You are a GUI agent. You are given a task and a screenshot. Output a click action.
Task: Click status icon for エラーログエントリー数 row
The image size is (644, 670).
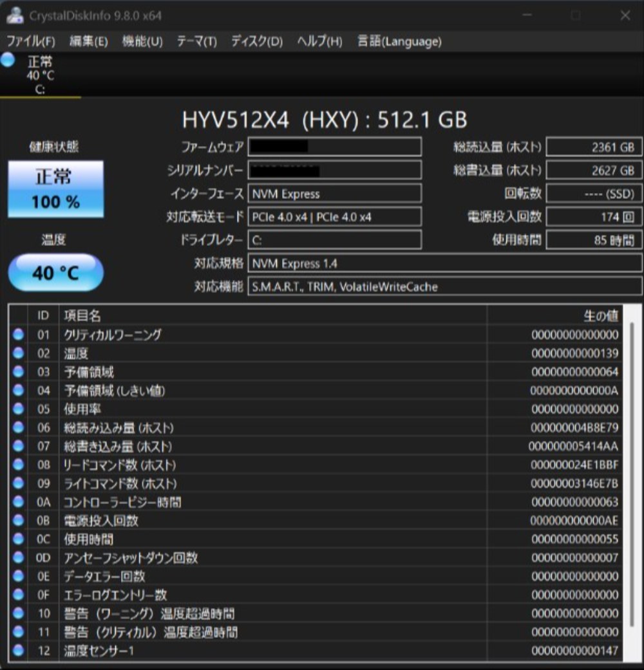pos(19,594)
